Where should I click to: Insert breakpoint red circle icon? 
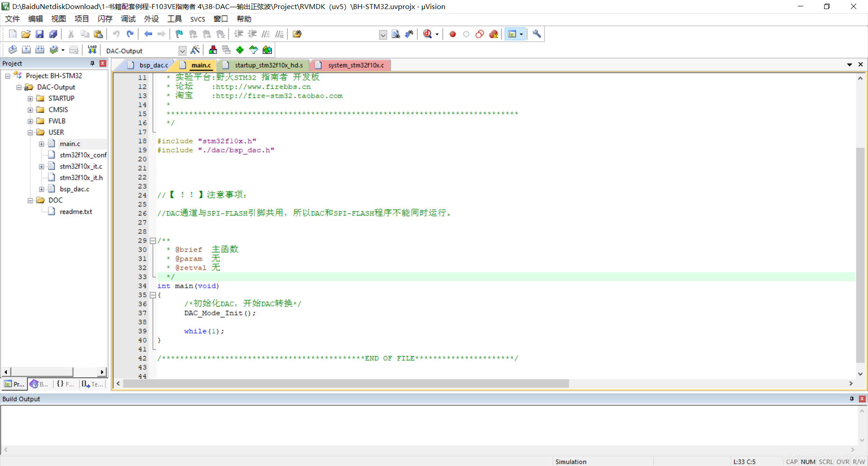coord(453,34)
